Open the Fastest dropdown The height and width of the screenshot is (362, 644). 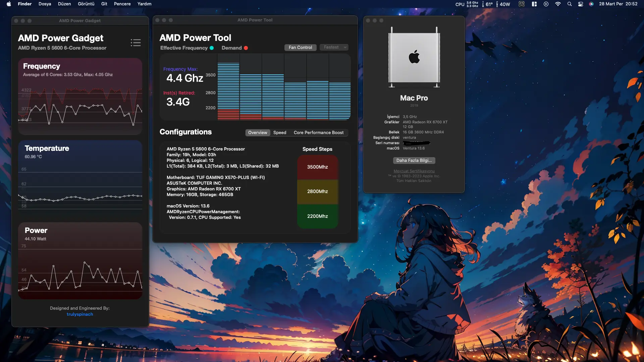334,47
